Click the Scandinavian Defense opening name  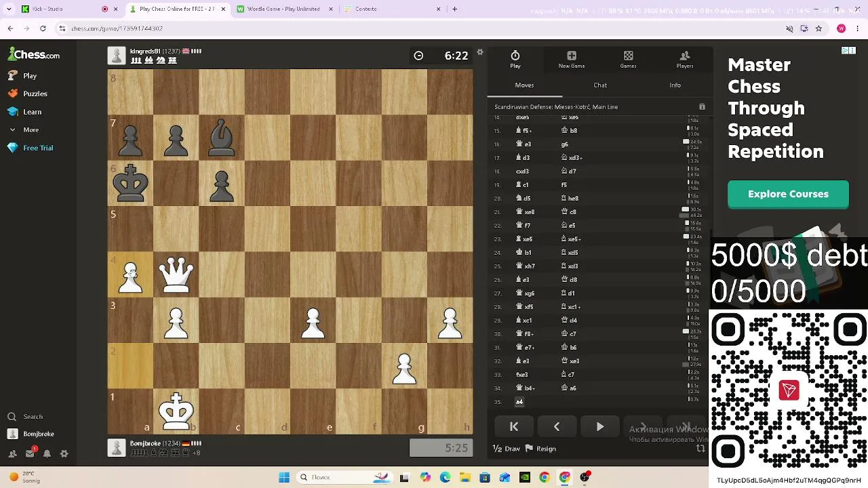(556, 107)
